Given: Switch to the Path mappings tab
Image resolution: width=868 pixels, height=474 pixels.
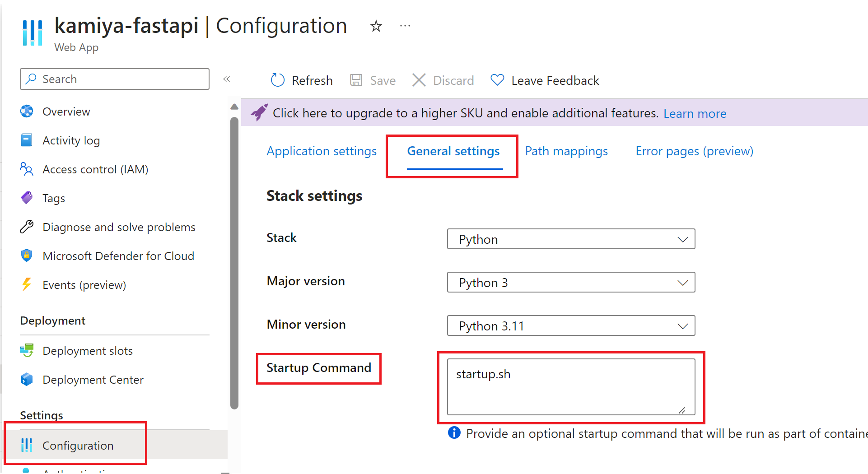Looking at the screenshot, I should pyautogui.click(x=566, y=151).
